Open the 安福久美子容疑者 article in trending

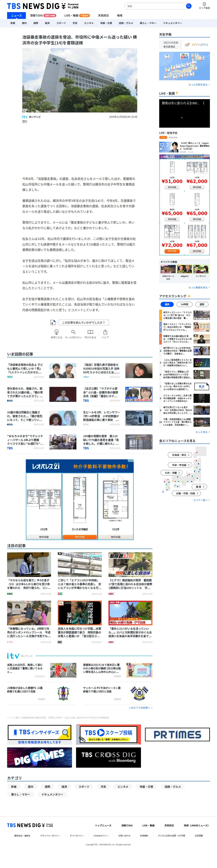[x=118, y=371]
